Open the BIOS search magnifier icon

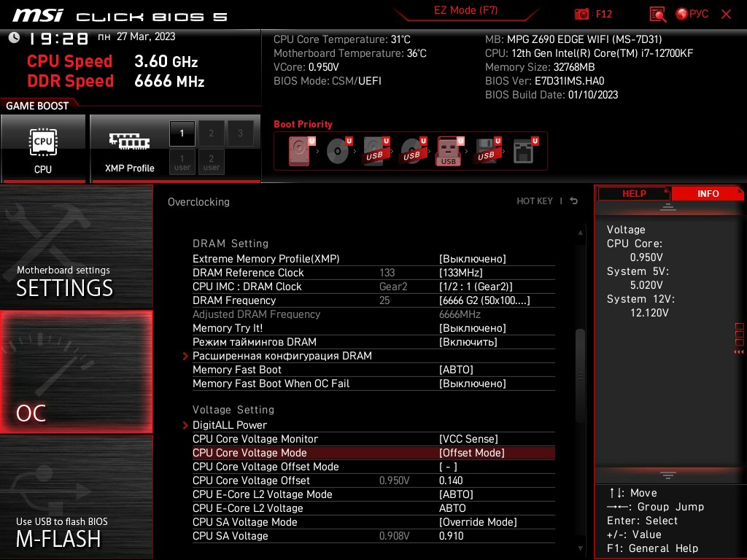click(x=658, y=15)
